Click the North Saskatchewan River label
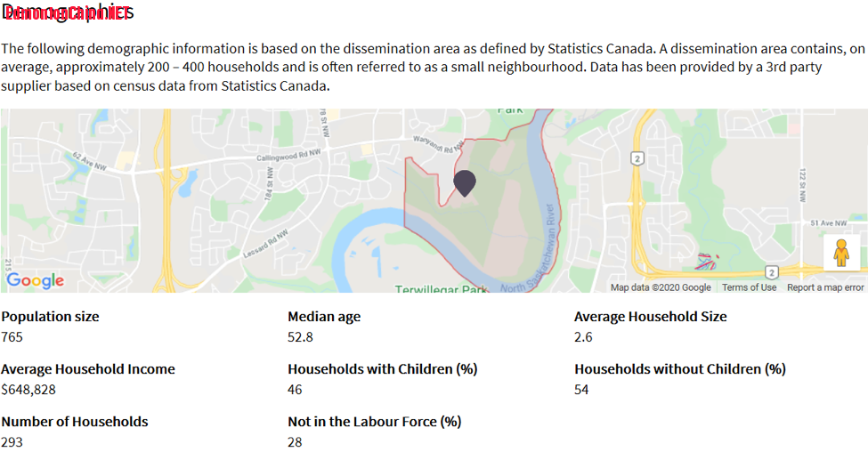Image resolution: width=868 pixels, height=452 pixels. (545, 258)
